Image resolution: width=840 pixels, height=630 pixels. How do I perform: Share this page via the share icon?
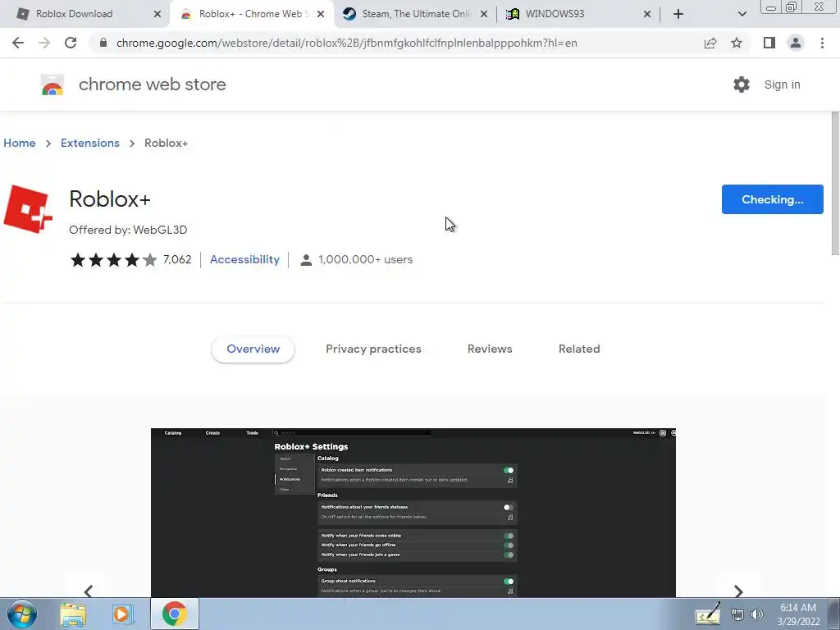coord(710,43)
